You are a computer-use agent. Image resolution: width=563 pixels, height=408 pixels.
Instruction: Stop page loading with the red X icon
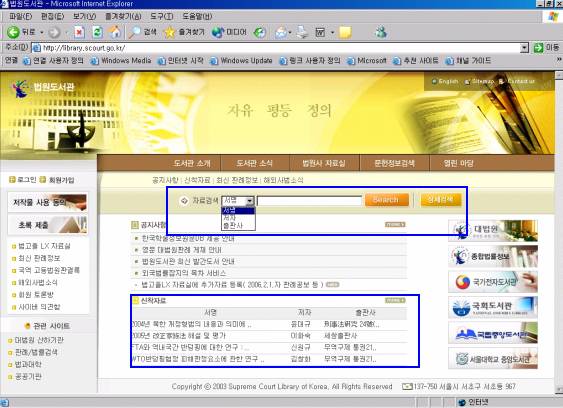tap(79, 33)
